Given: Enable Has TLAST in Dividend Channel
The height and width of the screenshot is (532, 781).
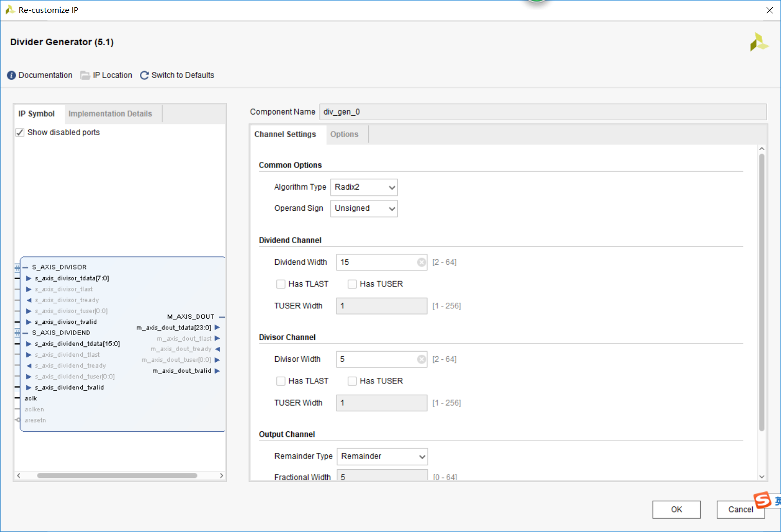Looking at the screenshot, I should [x=281, y=284].
